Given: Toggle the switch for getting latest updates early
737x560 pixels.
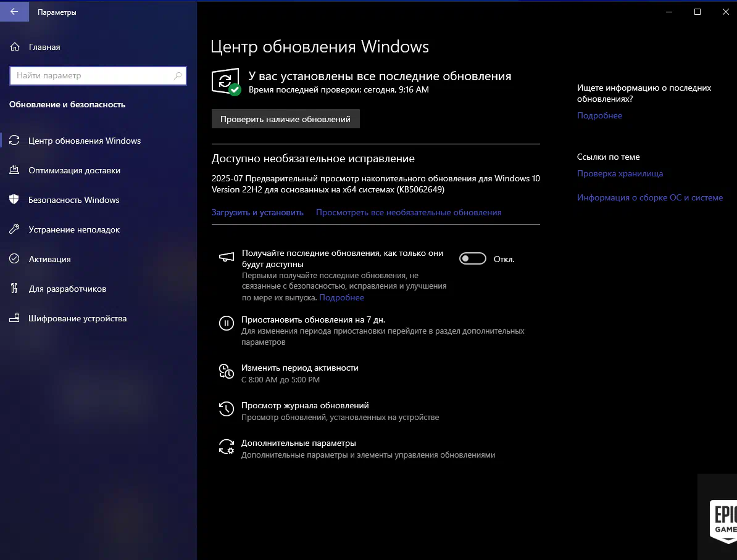Looking at the screenshot, I should pyautogui.click(x=472, y=258).
